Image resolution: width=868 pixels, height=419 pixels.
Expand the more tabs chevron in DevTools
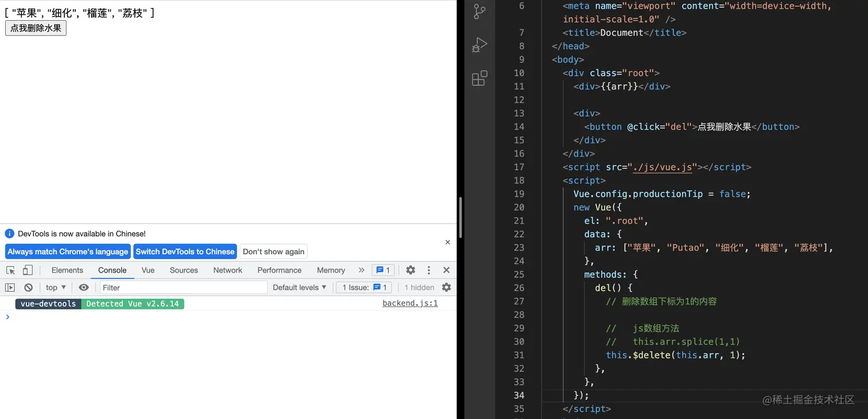pos(361,270)
